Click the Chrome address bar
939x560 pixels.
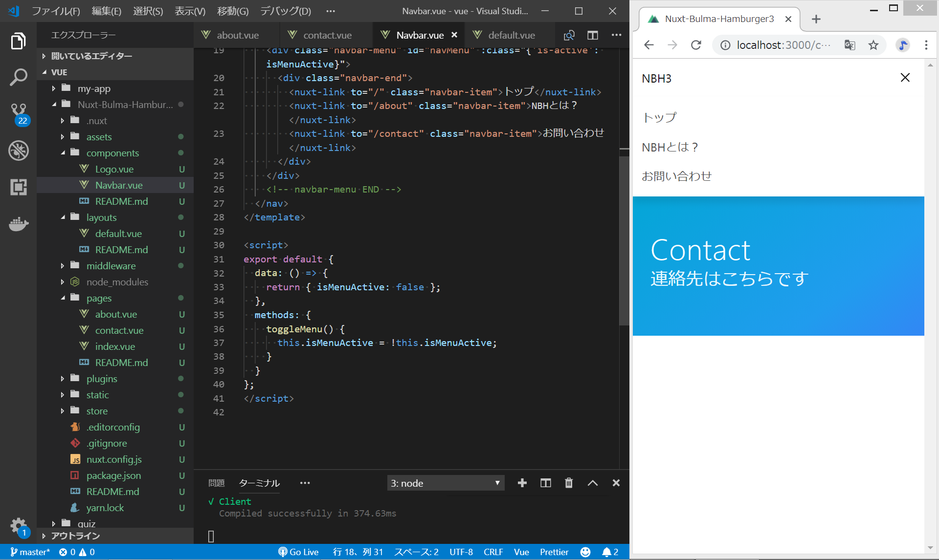click(783, 45)
